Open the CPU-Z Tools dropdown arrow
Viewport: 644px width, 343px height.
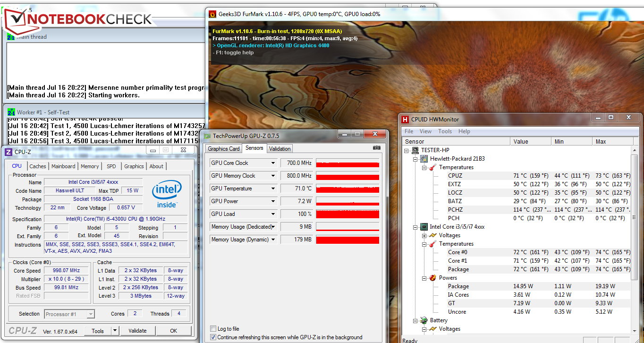pyautogui.click(x=115, y=331)
